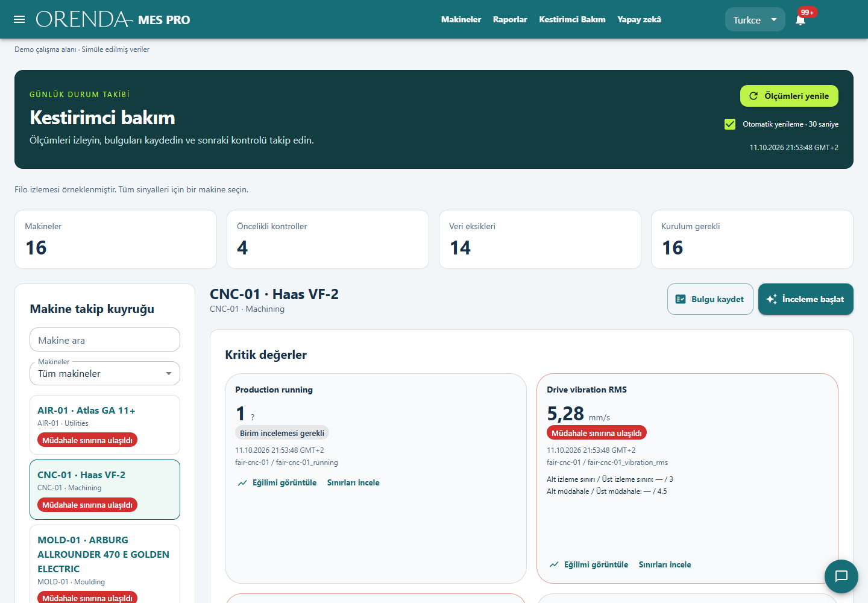
Task: Click the Makineler summary card showing 16
Action: tap(116, 239)
